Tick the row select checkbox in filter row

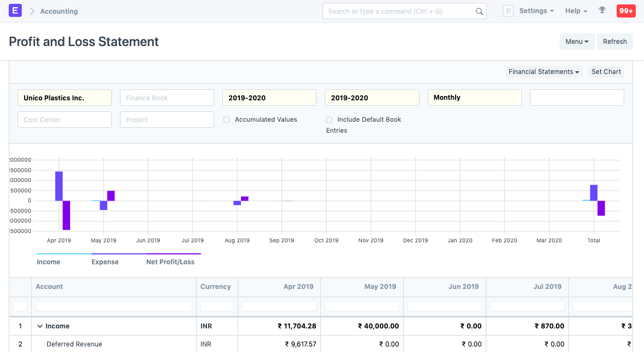(20, 306)
